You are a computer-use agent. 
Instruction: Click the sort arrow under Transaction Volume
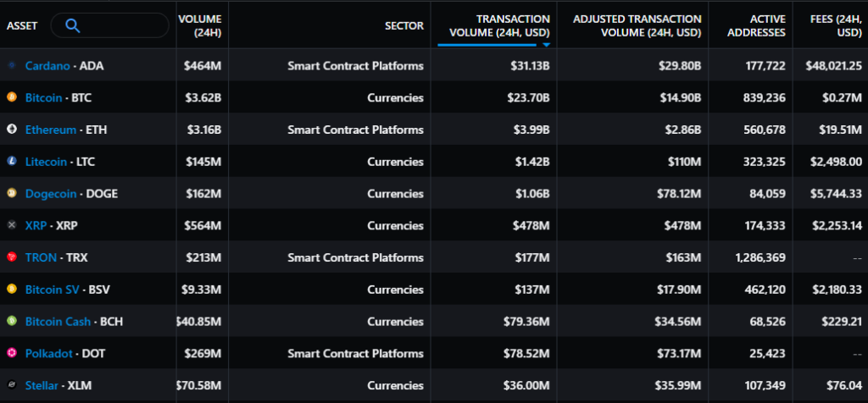click(547, 45)
